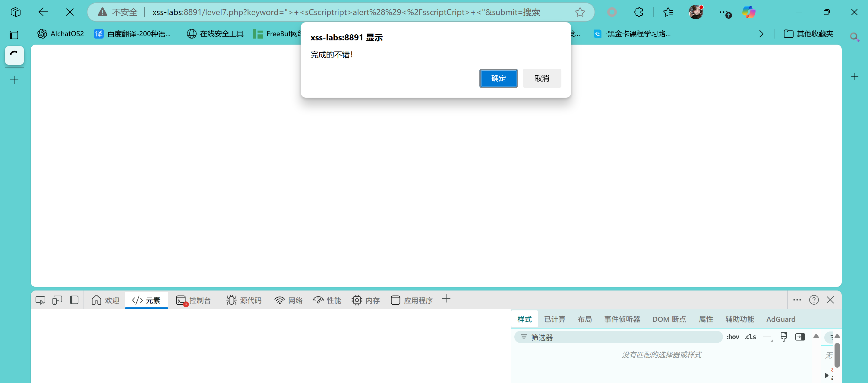Open the Memory (内存) panel
This screenshot has height=383, width=868.
click(x=365, y=300)
